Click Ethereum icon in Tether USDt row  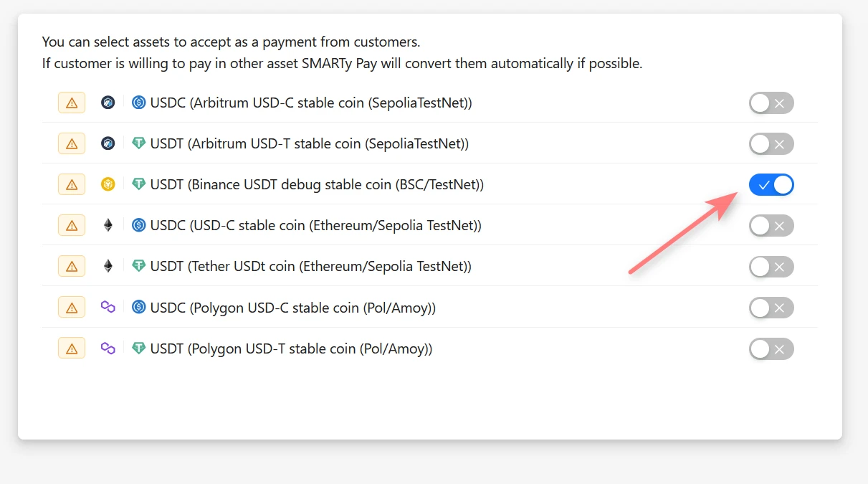108,266
